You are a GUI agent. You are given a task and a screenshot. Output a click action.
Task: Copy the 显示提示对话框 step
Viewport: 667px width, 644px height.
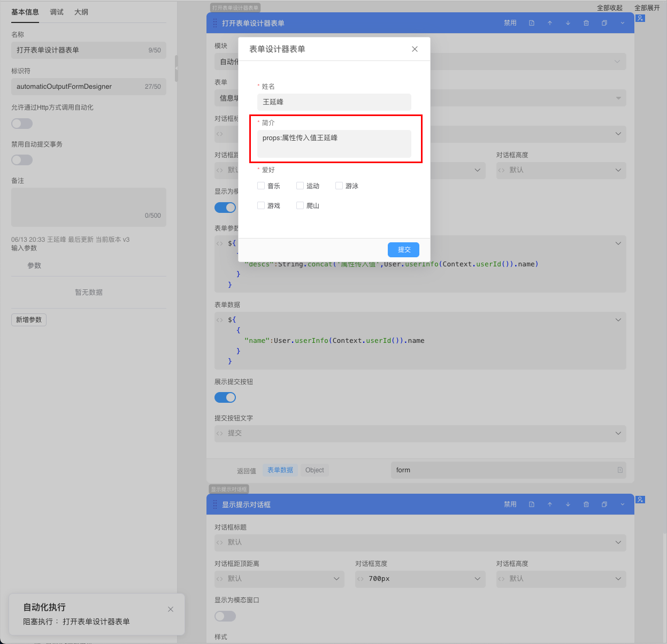[x=604, y=504]
